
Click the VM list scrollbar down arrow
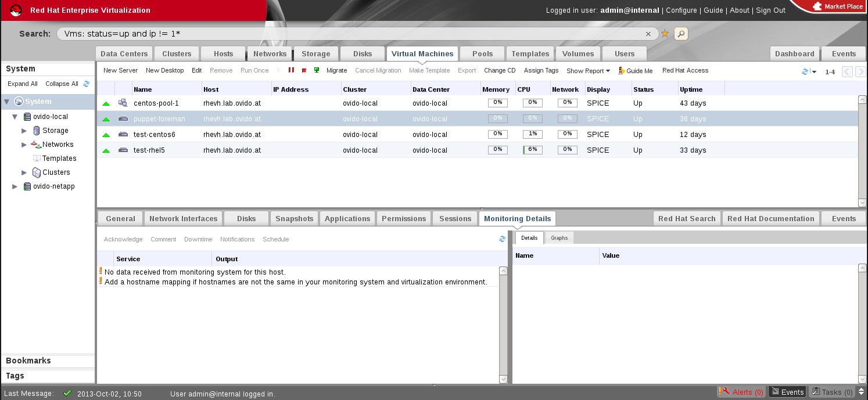(x=862, y=202)
